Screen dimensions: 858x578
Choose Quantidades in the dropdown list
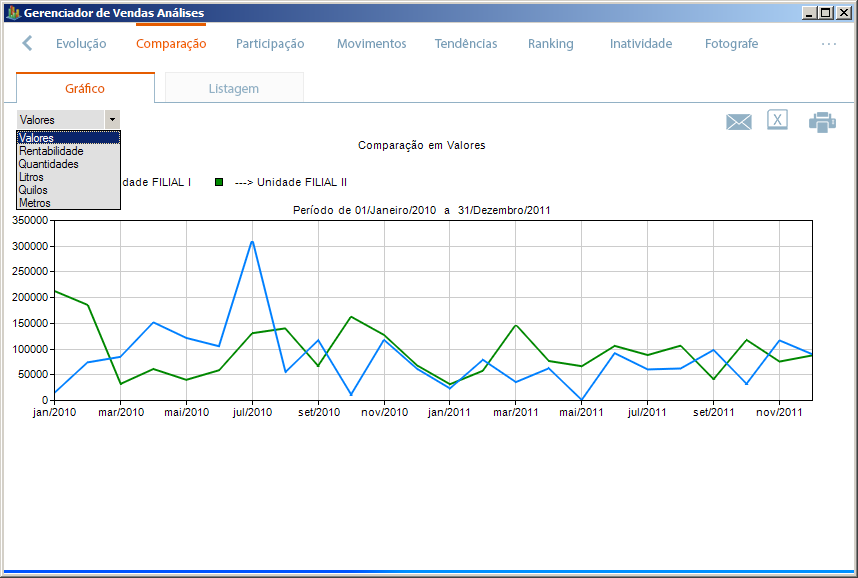coord(48,164)
